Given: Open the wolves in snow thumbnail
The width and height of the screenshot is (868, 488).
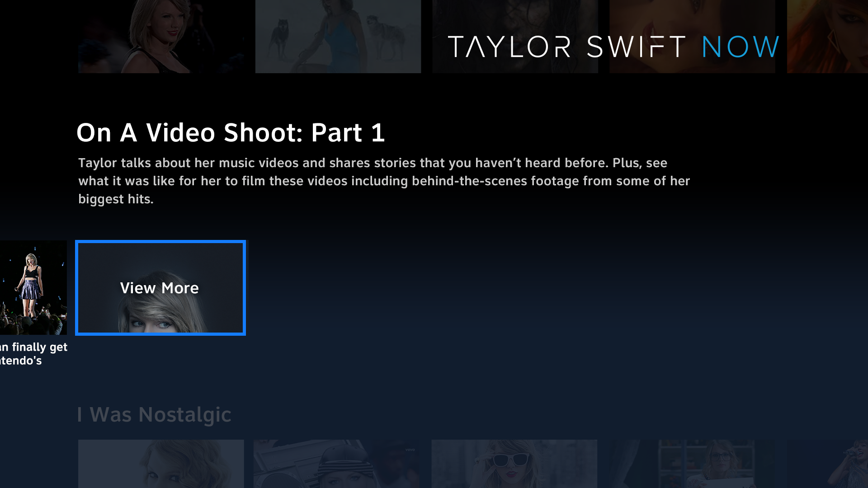Looking at the screenshot, I should 338,37.
